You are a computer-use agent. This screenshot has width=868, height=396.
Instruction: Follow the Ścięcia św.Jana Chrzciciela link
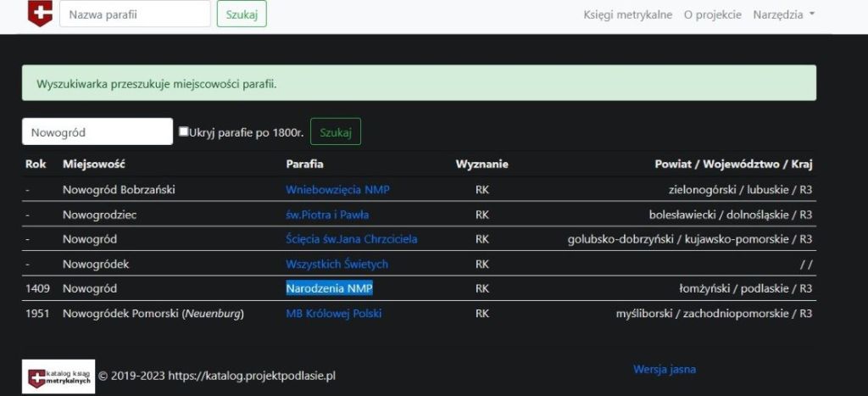point(351,239)
